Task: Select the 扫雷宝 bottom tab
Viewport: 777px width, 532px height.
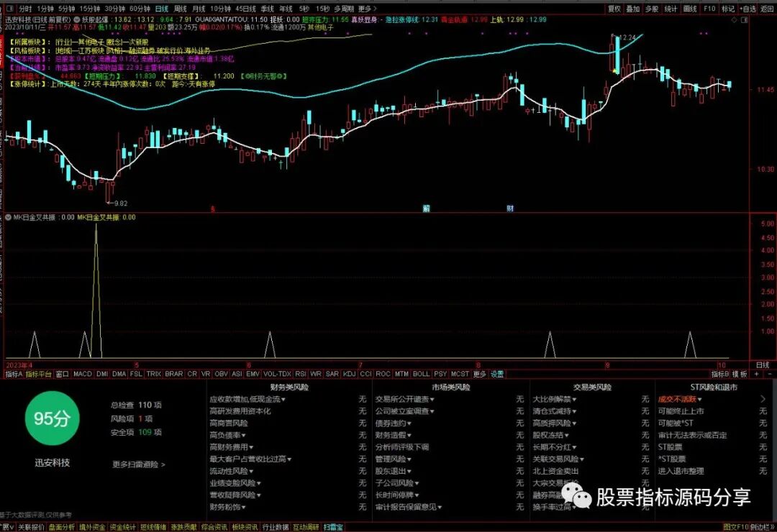Action: [333, 528]
